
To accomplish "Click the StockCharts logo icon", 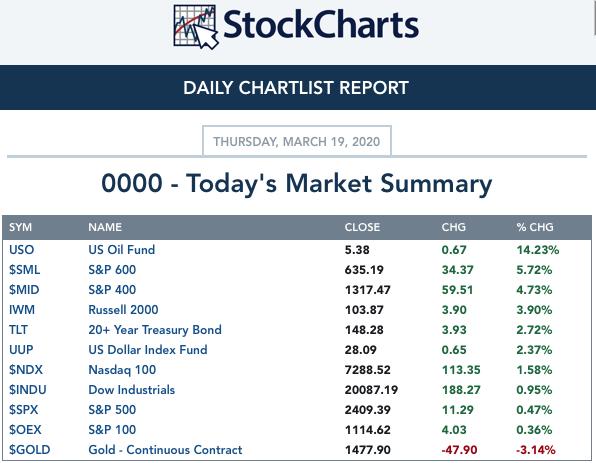I will tap(196, 27).
